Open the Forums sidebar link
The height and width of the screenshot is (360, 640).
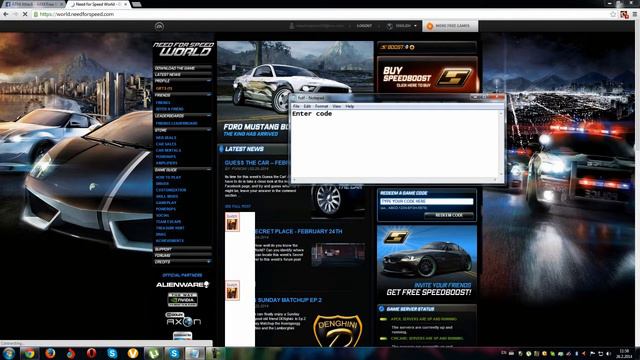162,256
